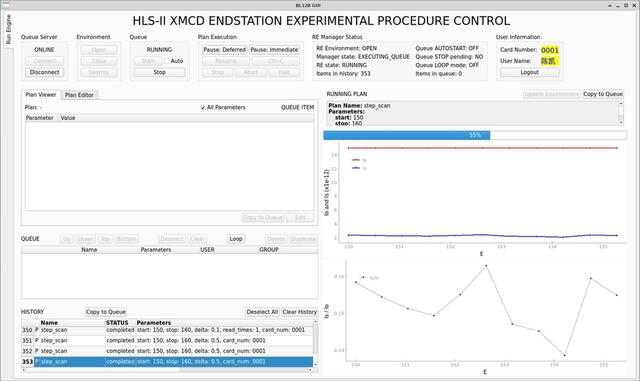Click the Update Environment button

[x=551, y=94]
